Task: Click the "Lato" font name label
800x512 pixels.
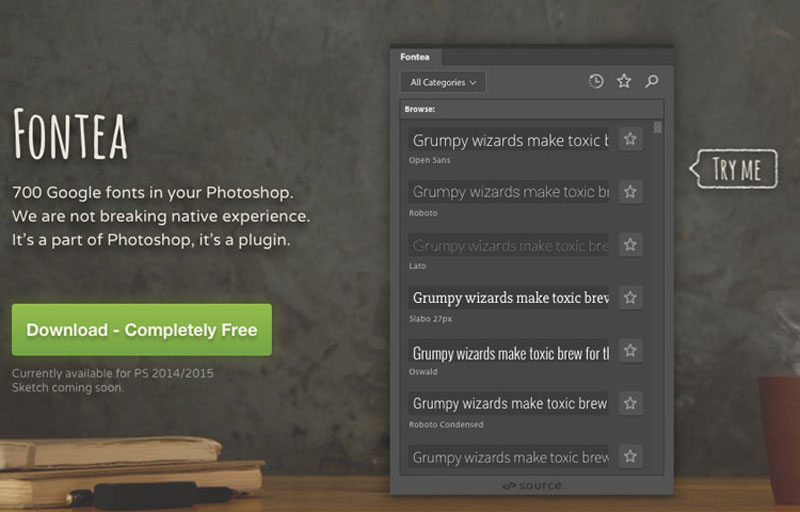Action: 417,266
